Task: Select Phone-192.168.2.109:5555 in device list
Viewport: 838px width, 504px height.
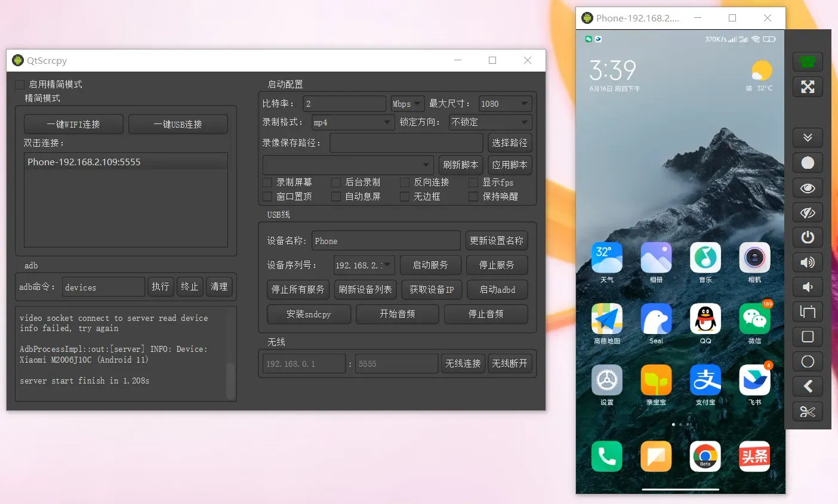Action: pyautogui.click(x=126, y=162)
